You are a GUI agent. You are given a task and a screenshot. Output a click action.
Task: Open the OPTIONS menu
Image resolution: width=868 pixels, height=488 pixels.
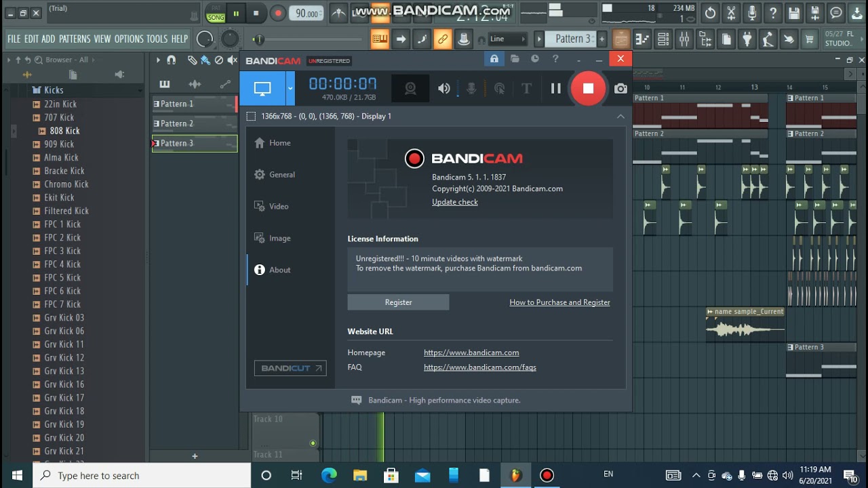[129, 39]
